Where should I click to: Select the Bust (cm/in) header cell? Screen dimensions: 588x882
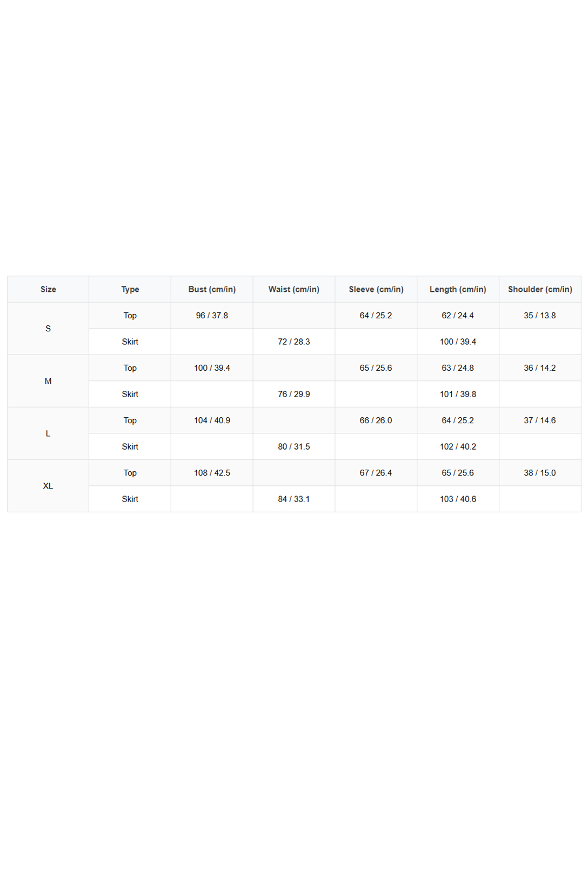pyautogui.click(x=212, y=289)
